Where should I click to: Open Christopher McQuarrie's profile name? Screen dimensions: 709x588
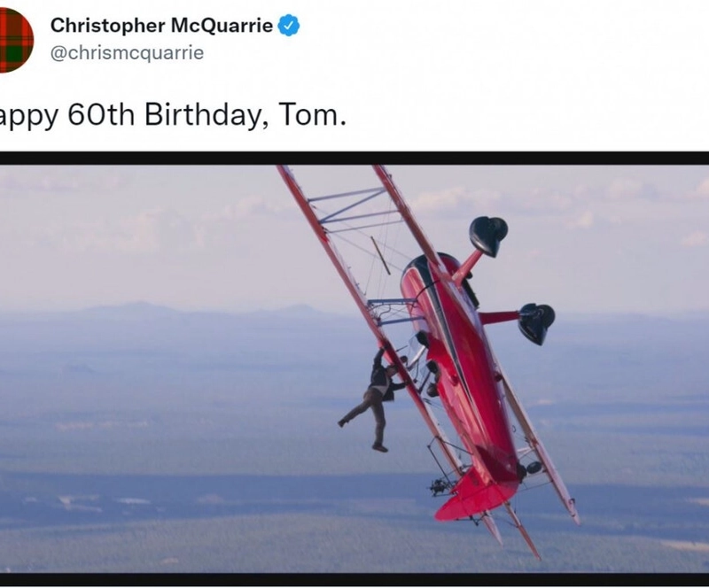(x=161, y=26)
